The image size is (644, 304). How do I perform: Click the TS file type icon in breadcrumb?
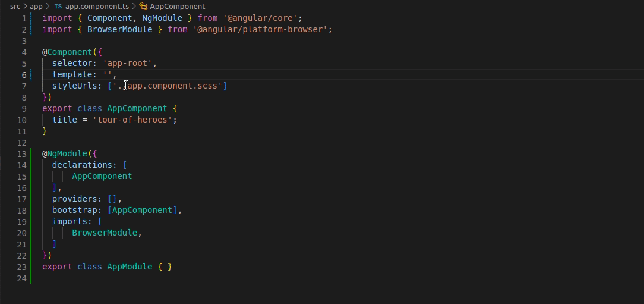point(58,6)
